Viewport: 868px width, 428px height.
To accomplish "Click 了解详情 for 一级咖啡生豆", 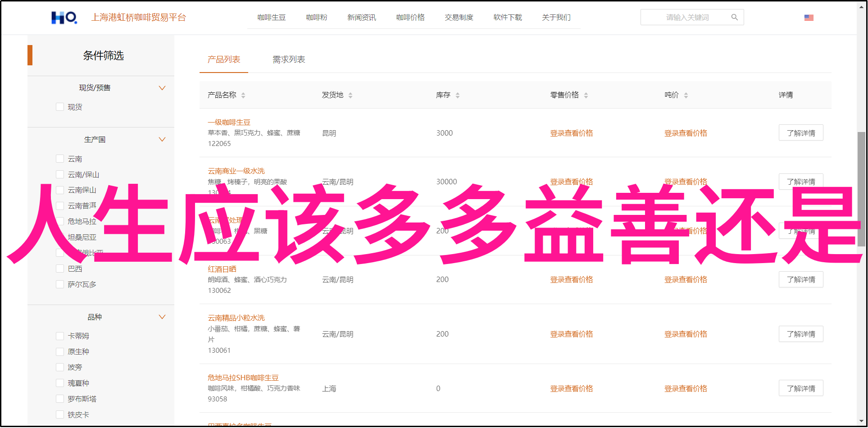I will tap(801, 133).
